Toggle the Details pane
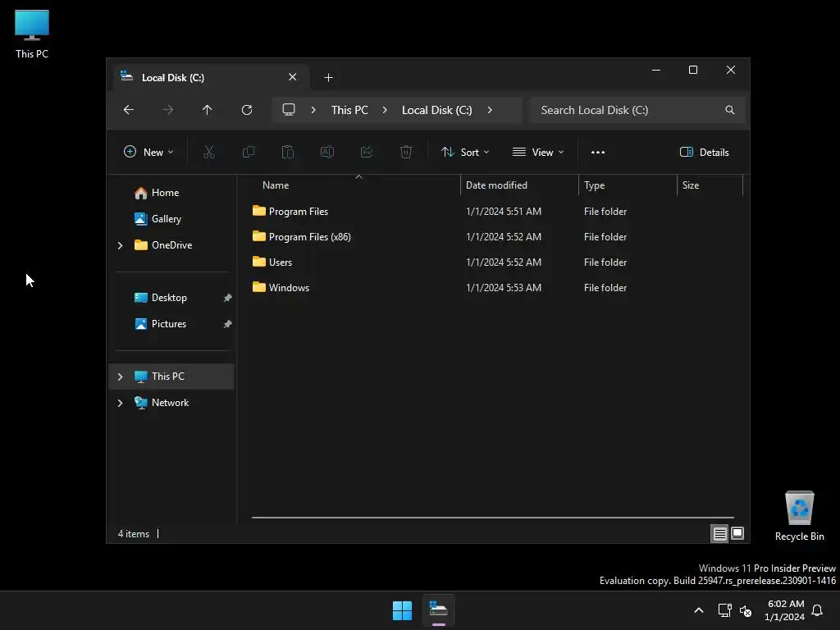The width and height of the screenshot is (840, 630). pyautogui.click(x=704, y=152)
